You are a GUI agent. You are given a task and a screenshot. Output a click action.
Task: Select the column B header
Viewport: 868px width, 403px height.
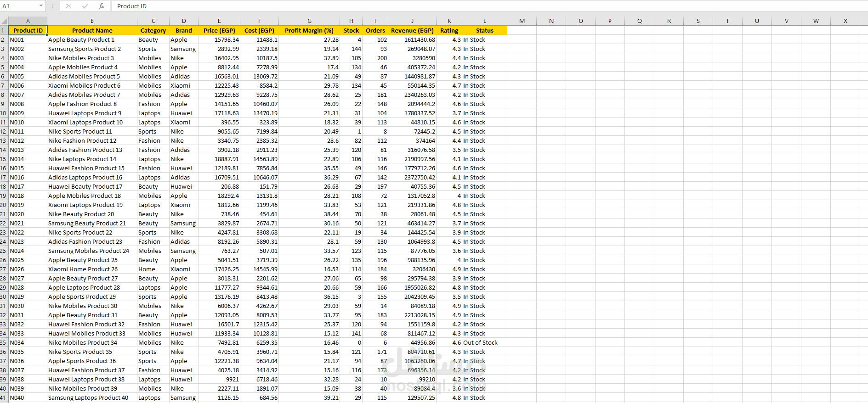[92, 21]
